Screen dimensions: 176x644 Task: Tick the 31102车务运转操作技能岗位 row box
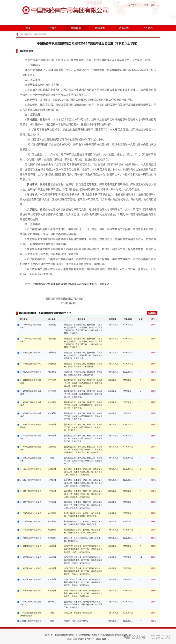tap(18, 338)
